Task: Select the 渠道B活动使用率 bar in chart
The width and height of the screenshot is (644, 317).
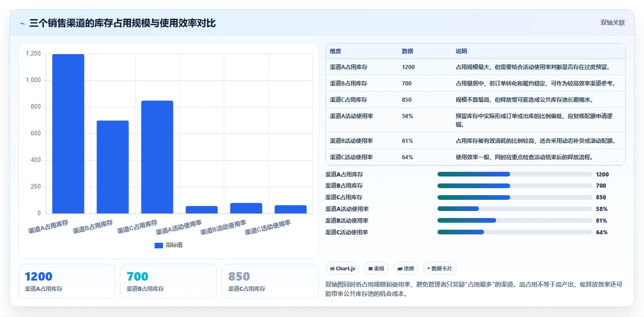Action: click(x=246, y=208)
